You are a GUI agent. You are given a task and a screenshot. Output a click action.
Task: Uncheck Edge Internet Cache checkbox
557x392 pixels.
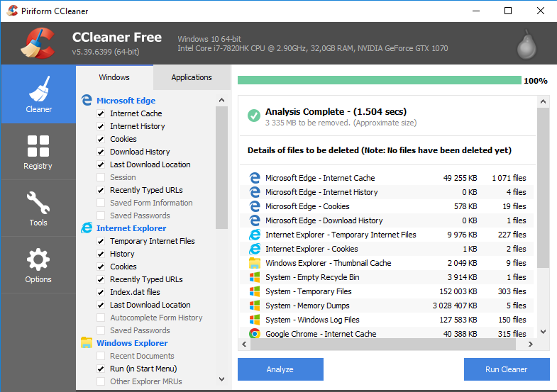[x=101, y=113]
